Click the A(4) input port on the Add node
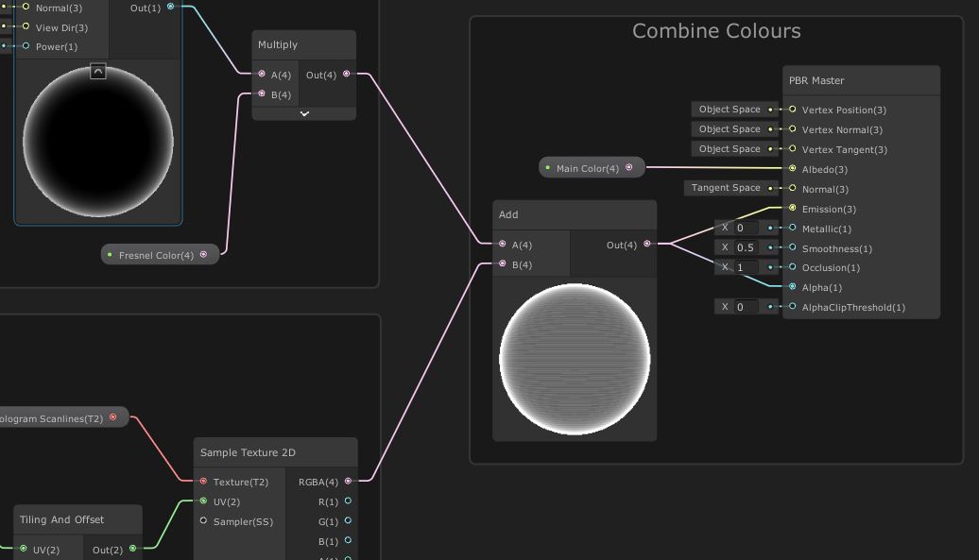Image resolution: width=979 pixels, height=560 pixels. tap(502, 244)
